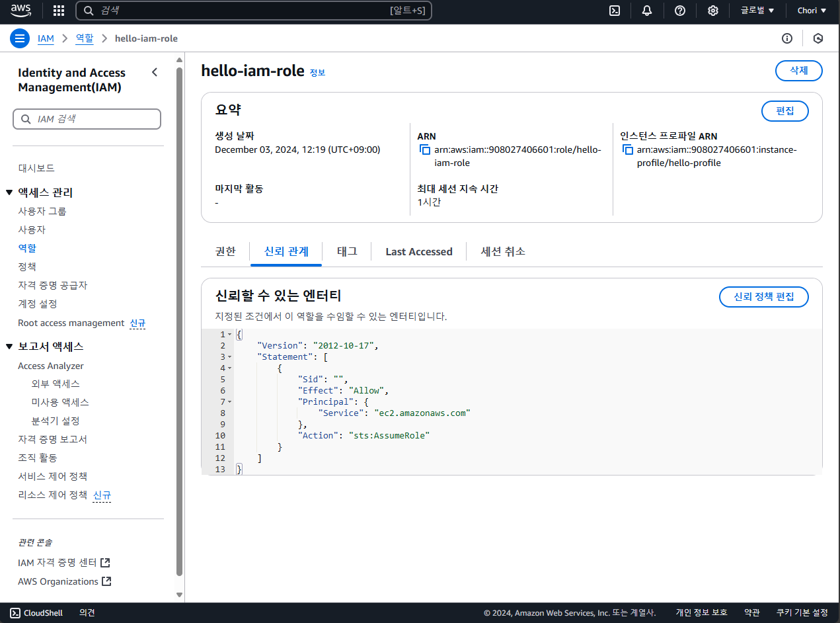This screenshot has width=840, height=623.
Task: Focus the top AWS search box
Action: (254, 11)
